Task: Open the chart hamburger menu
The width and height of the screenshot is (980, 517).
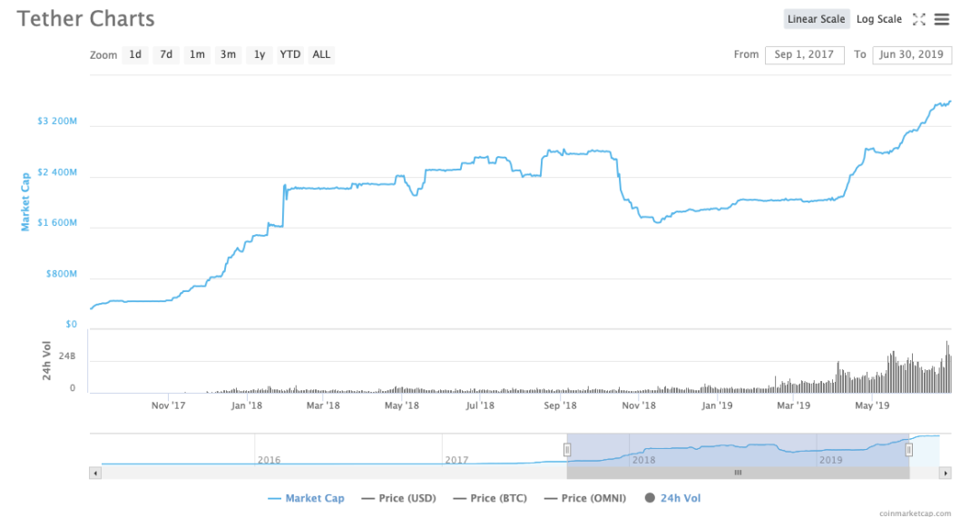Action: [941, 19]
